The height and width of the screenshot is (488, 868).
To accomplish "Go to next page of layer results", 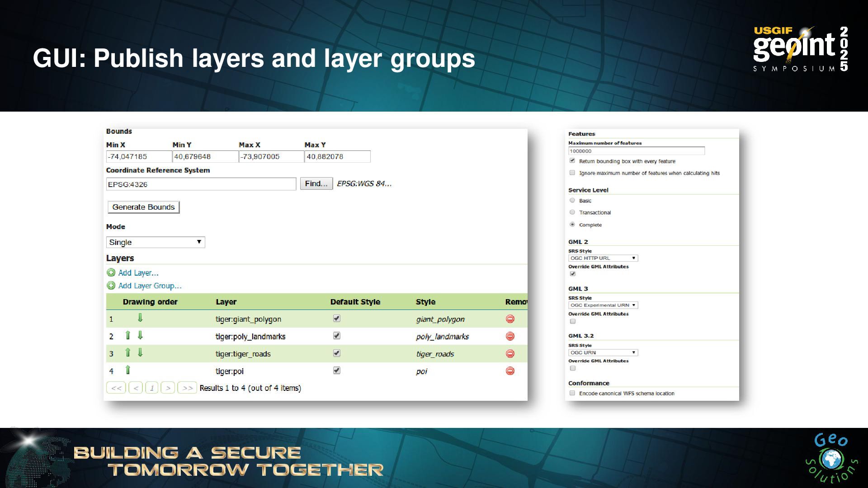I will coord(168,388).
